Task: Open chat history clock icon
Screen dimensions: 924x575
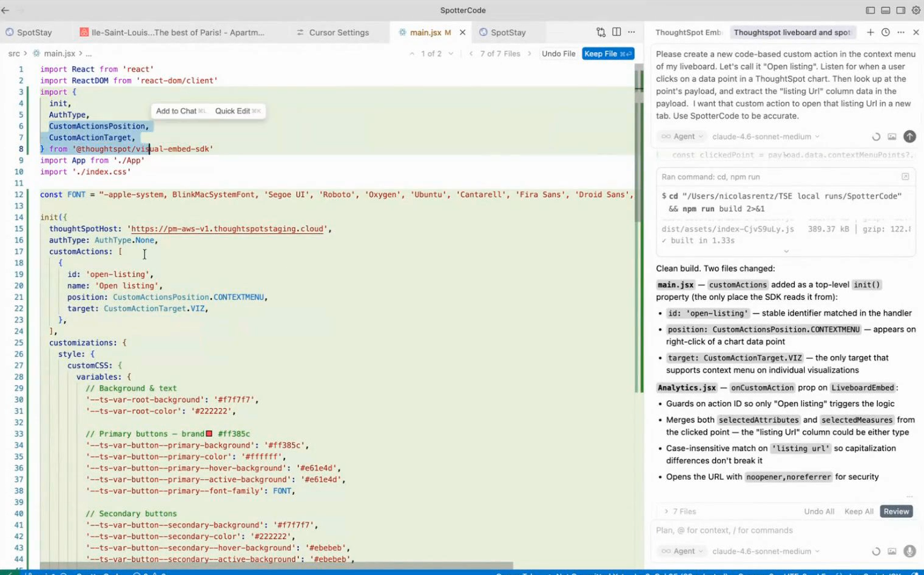Action: (885, 32)
